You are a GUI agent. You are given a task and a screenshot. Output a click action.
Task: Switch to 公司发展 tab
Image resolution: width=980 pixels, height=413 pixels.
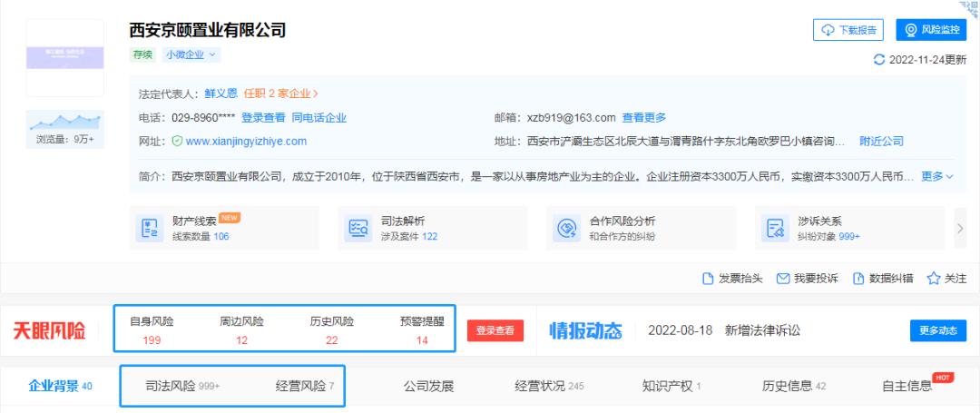[428, 386]
